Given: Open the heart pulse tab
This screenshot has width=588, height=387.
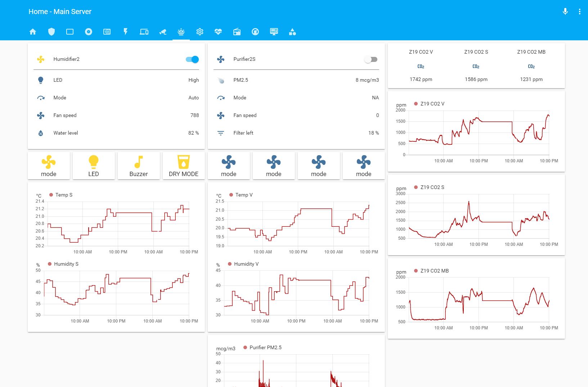Looking at the screenshot, I should tap(218, 32).
